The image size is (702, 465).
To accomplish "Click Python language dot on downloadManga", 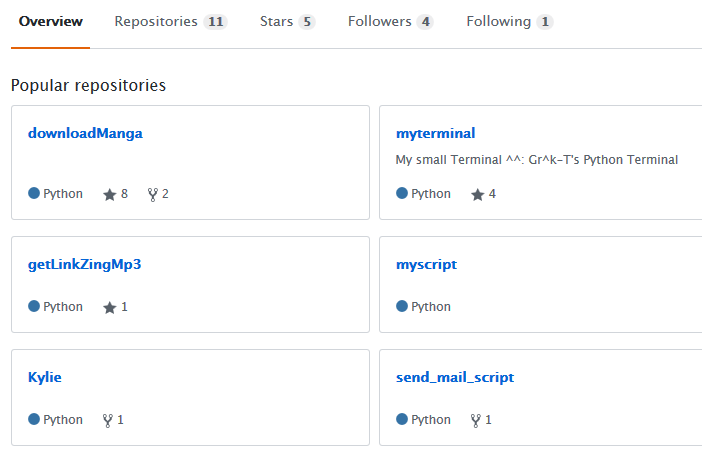I will [34, 193].
